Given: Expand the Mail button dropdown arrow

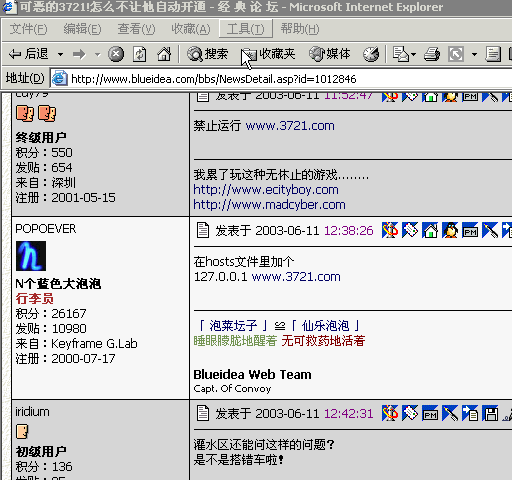Looking at the screenshot, I should point(414,54).
